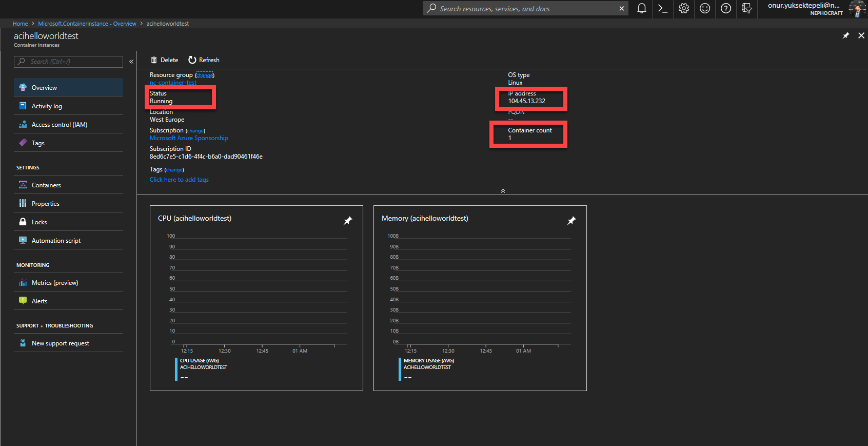Delete the container instance

pyautogui.click(x=164, y=60)
